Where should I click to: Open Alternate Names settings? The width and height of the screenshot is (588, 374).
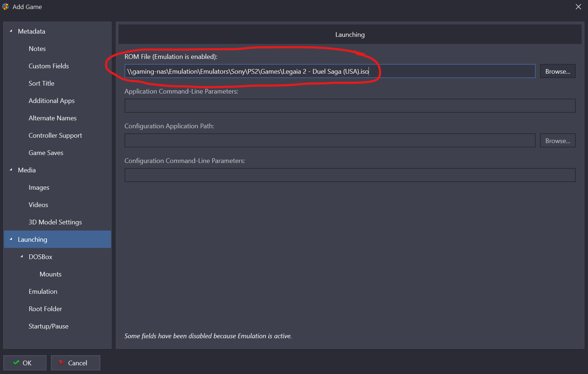53,118
